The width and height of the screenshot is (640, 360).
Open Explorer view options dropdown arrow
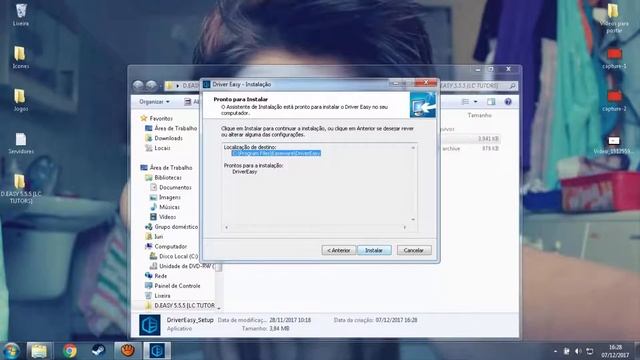click(475, 102)
